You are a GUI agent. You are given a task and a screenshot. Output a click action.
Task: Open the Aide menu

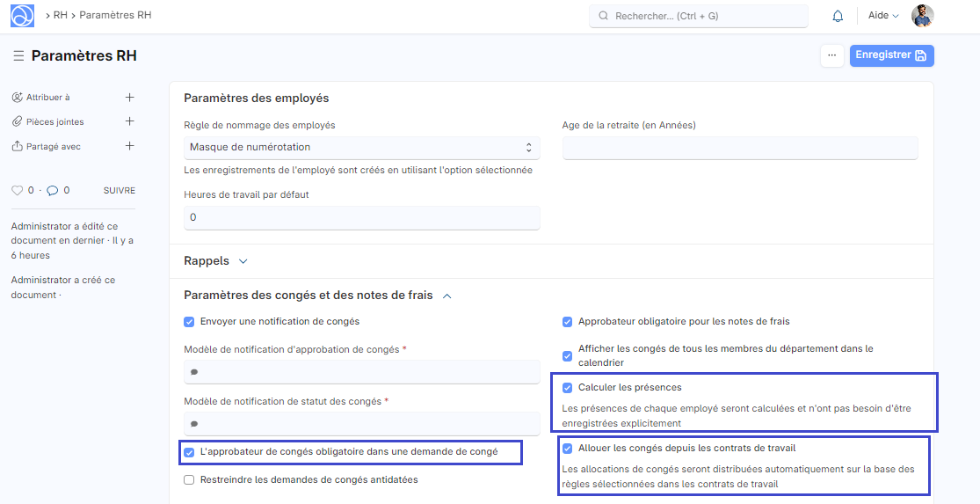pos(882,16)
